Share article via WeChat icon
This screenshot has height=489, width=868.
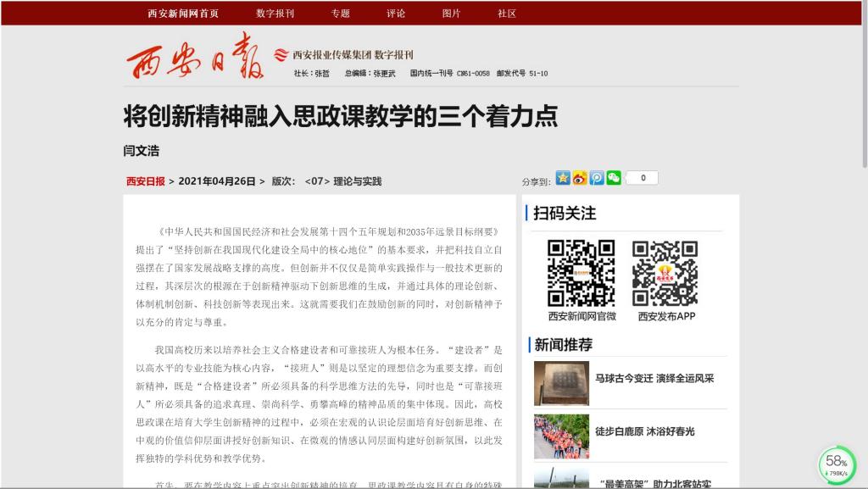tap(614, 178)
